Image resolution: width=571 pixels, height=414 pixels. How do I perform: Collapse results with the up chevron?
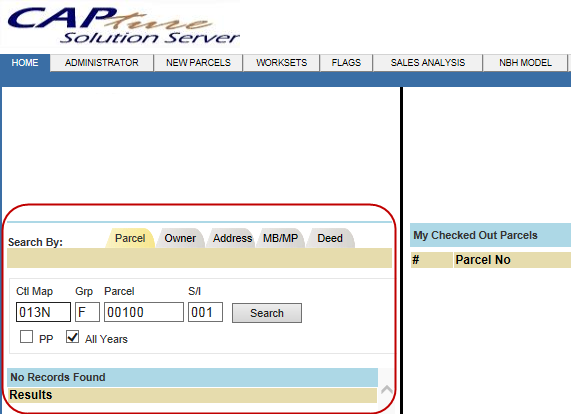386,390
